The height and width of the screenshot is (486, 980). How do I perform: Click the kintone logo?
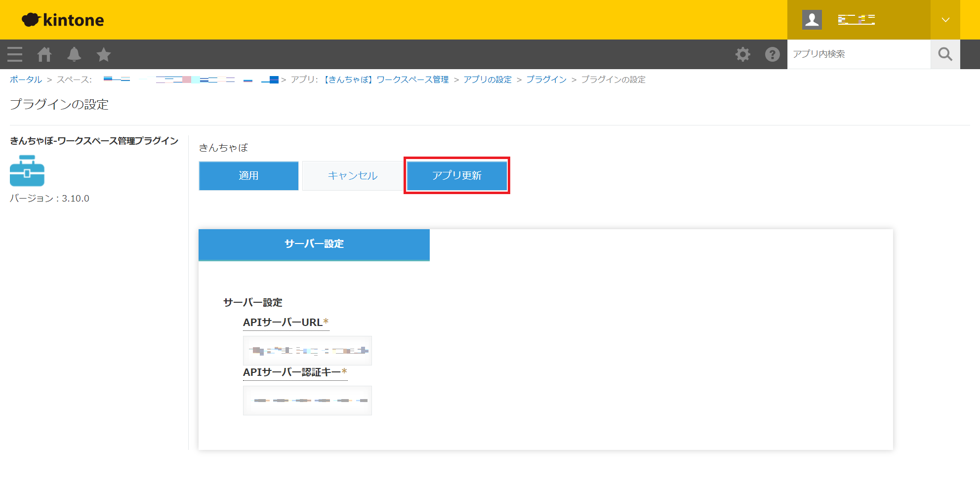coord(63,20)
